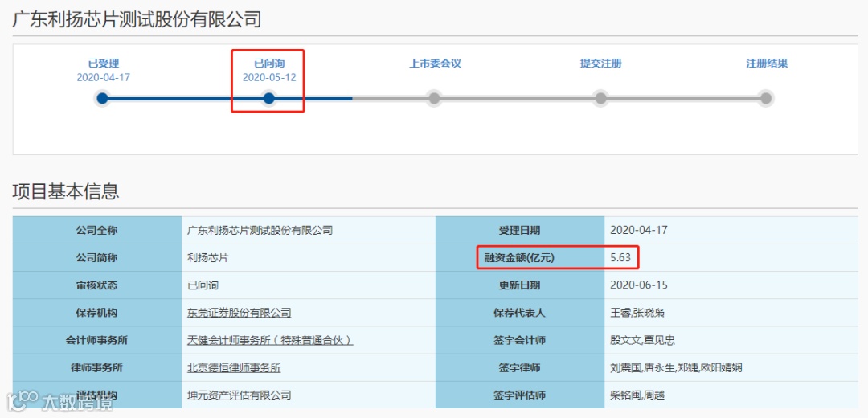Click the 已问询 review status value
The height and width of the screenshot is (418, 868).
pyautogui.click(x=203, y=285)
